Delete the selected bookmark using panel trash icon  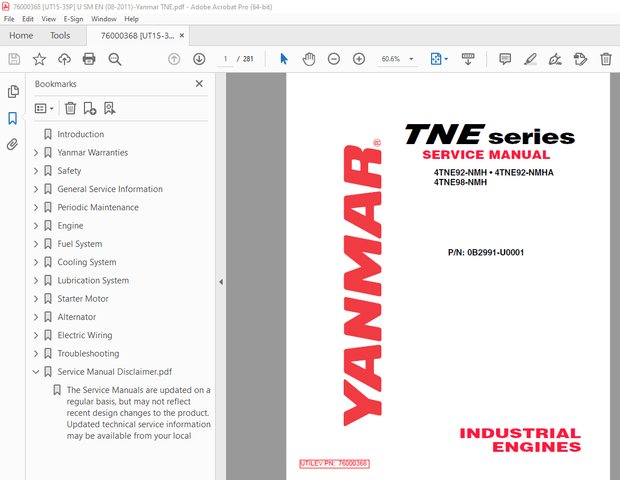70,108
